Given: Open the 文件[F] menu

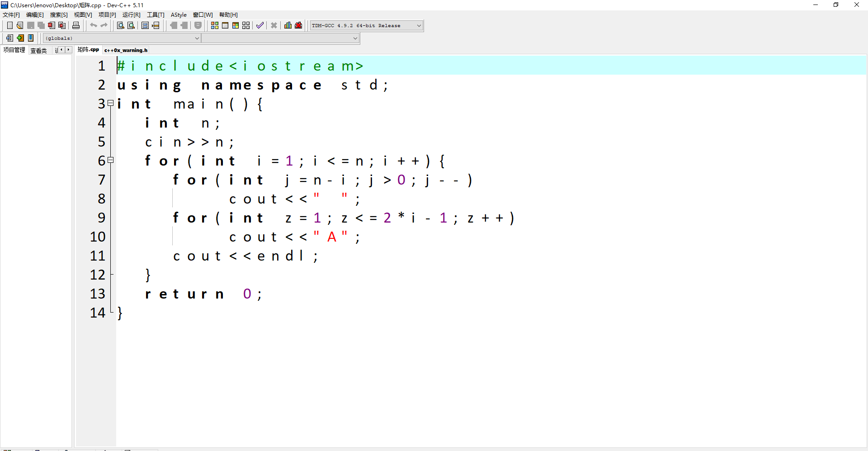Looking at the screenshot, I should tap(11, 15).
